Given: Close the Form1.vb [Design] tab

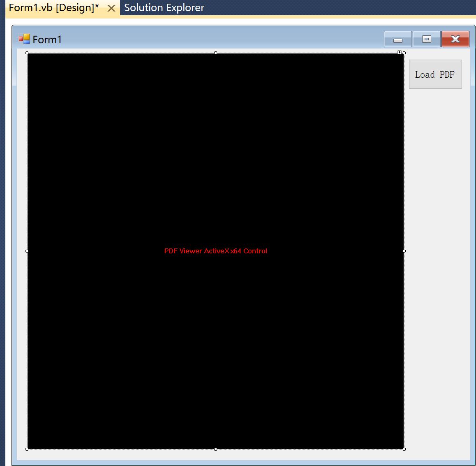Looking at the screenshot, I should click(x=111, y=8).
